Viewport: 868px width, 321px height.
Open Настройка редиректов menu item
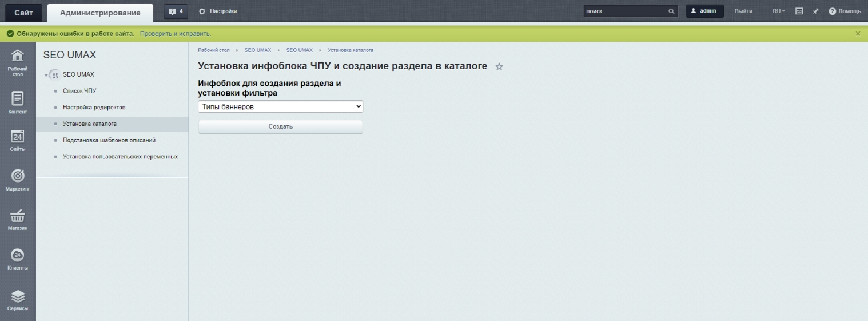[94, 108]
